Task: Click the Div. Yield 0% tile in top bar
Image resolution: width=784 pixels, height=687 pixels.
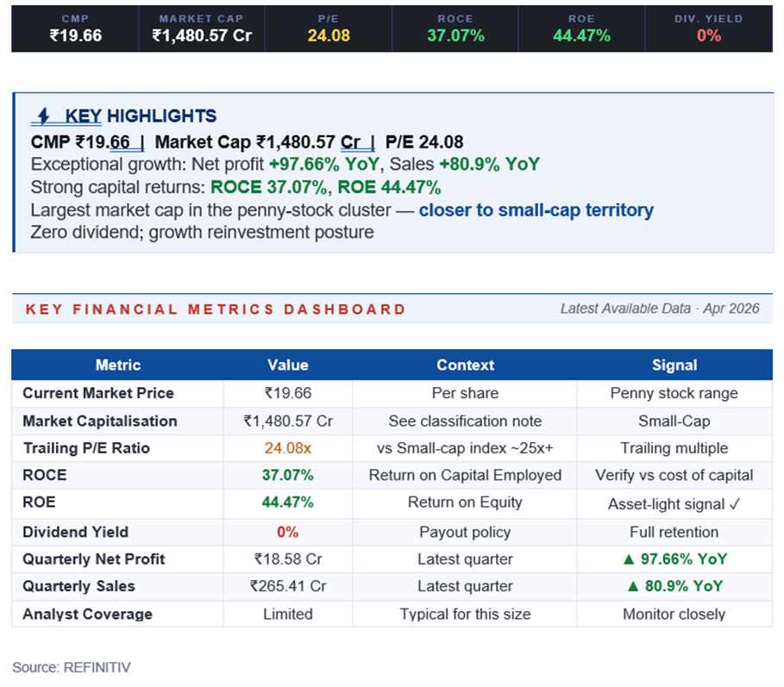Action: [708, 28]
